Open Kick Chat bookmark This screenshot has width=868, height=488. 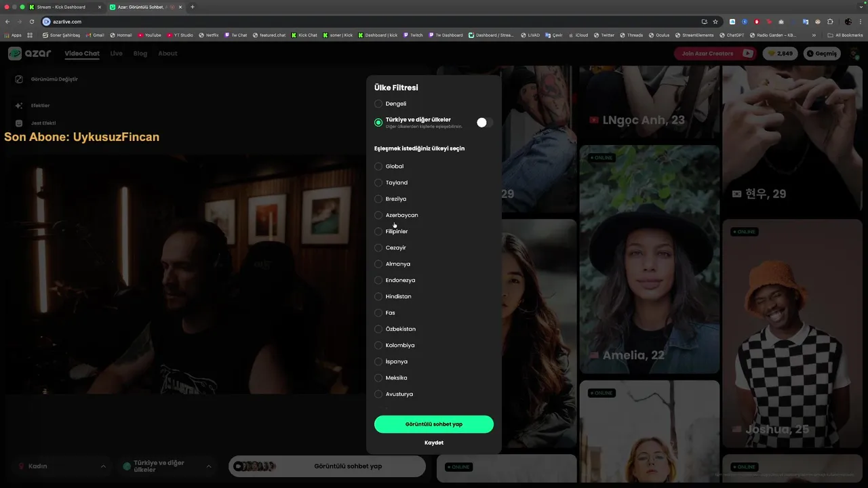[x=304, y=35]
